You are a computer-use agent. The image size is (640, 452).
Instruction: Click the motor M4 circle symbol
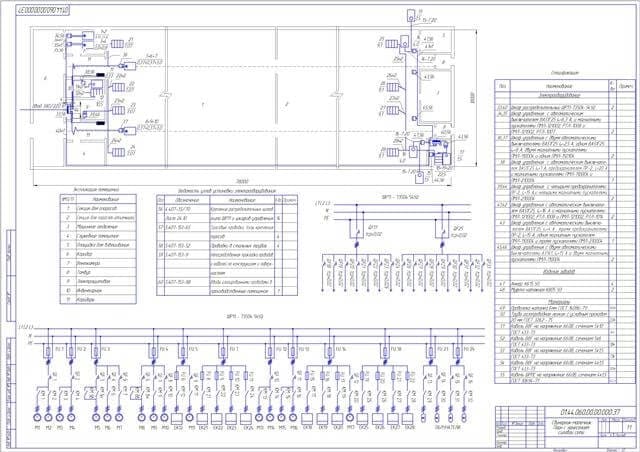click(x=71, y=417)
